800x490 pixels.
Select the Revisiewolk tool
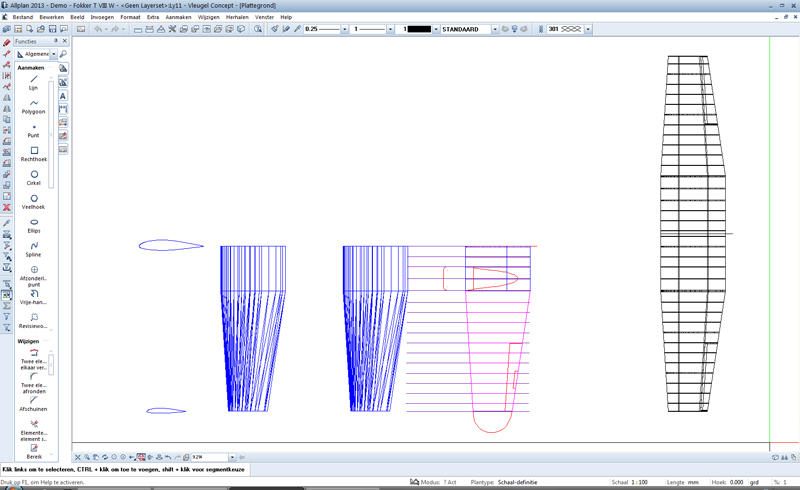tap(33, 321)
